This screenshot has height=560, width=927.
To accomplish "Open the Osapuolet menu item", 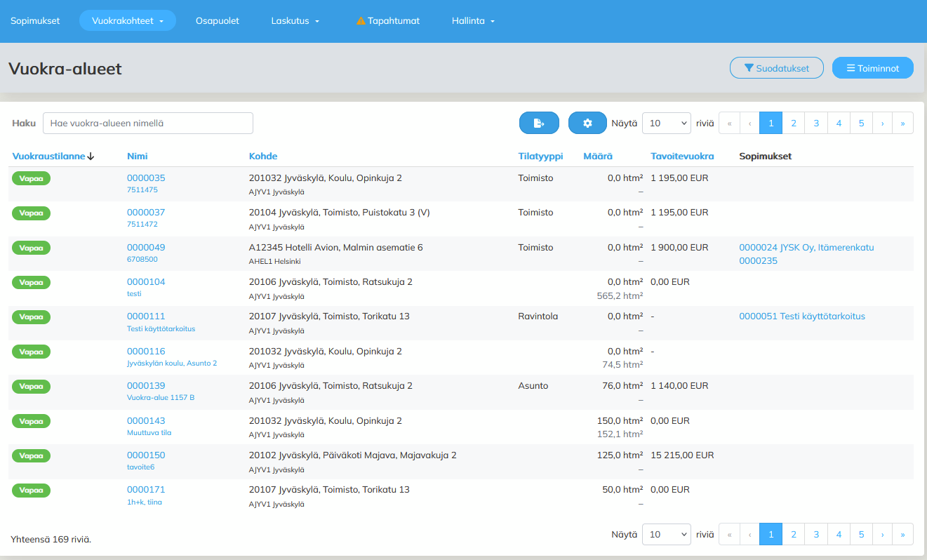I will tap(218, 21).
